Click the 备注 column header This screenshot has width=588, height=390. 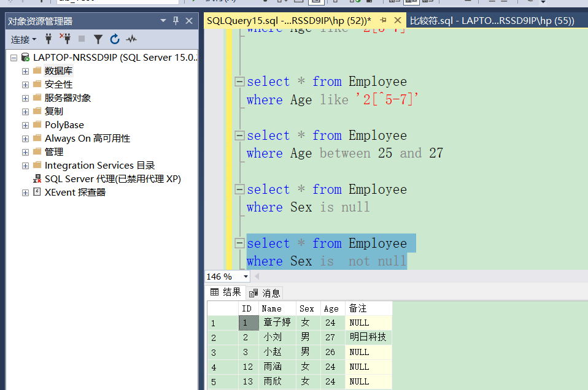coord(369,308)
